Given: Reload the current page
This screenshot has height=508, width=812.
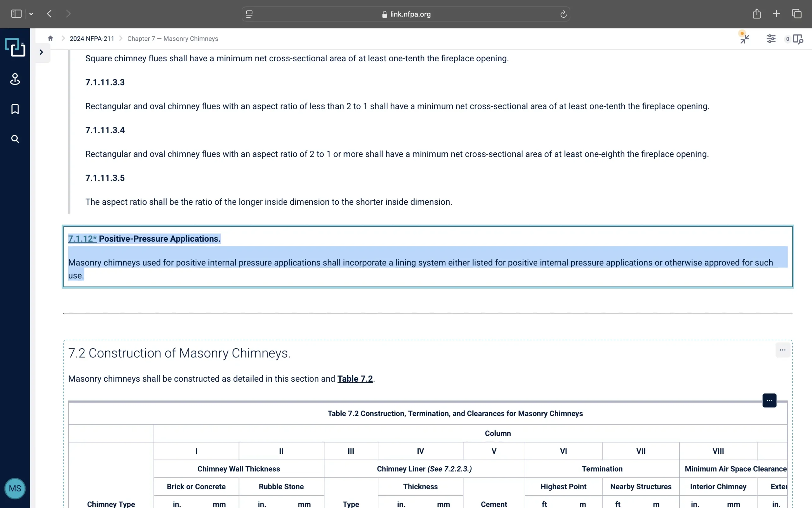Looking at the screenshot, I should click(x=563, y=14).
